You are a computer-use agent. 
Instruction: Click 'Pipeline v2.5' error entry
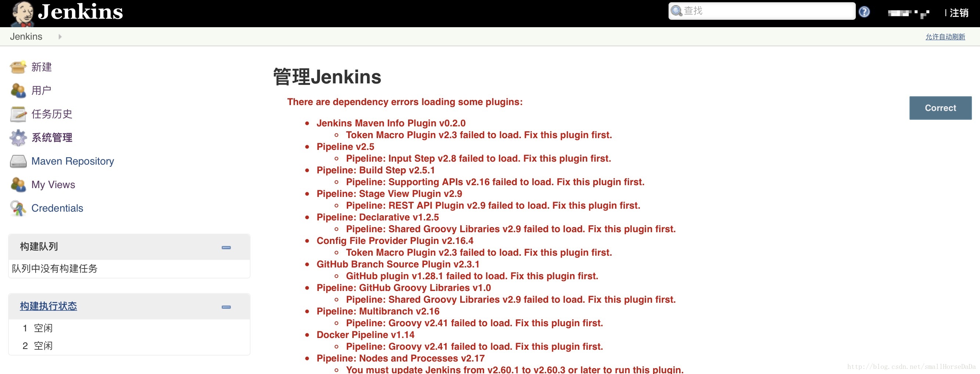(345, 147)
